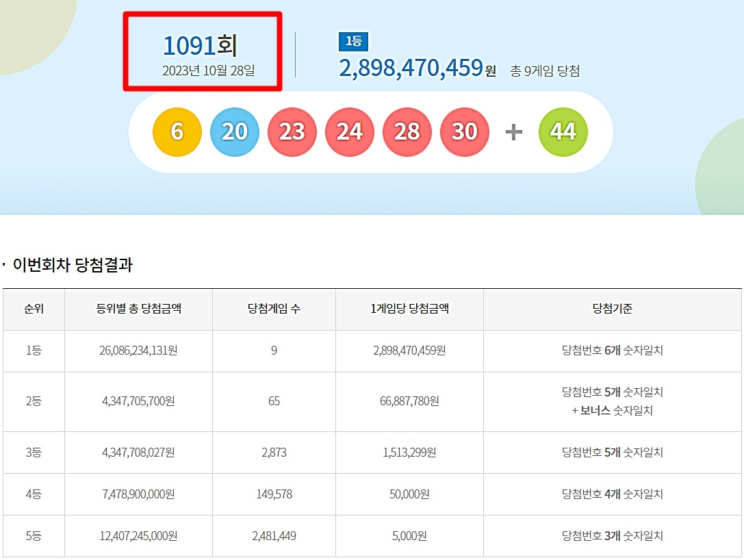Click the 당첨기준 column header
The height and width of the screenshot is (560, 744).
613,309
